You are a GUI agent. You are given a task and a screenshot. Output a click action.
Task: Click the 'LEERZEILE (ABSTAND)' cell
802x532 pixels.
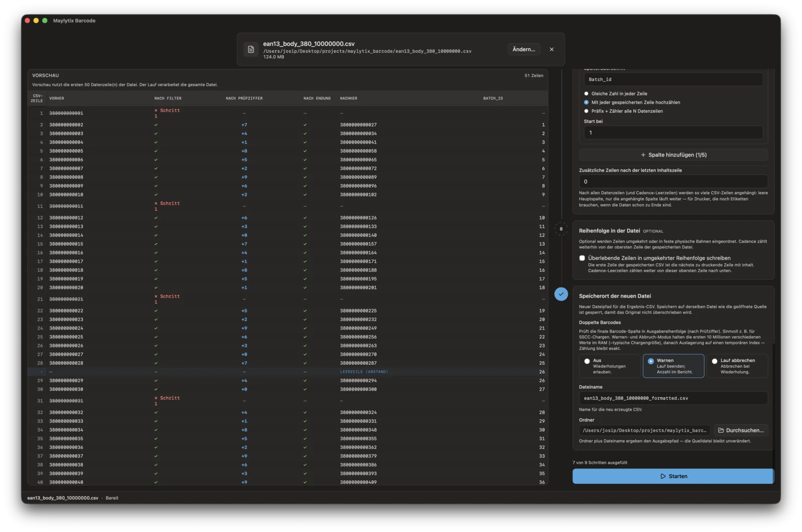[364, 372]
